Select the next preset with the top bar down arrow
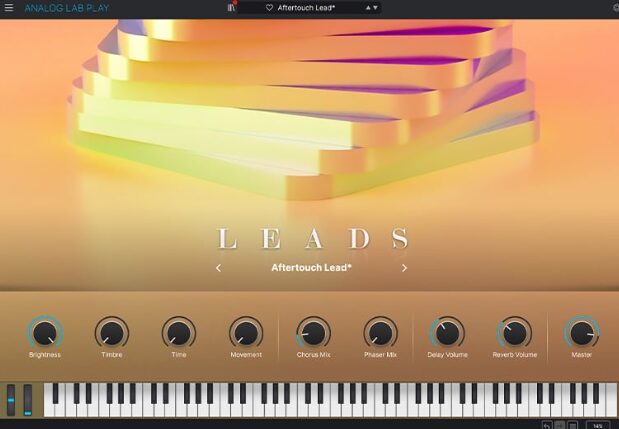This screenshot has width=619, height=429. (x=374, y=8)
